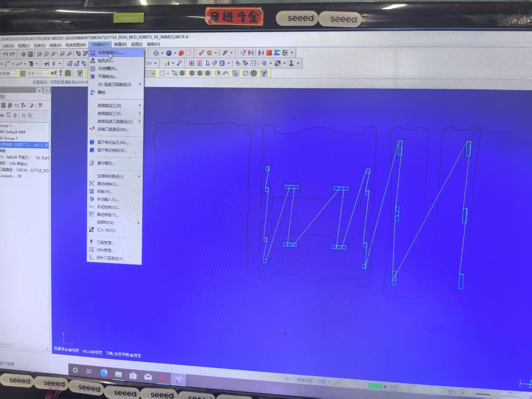Click the up-down arrows icon in operations panel
Screen dimensions: 532x399
15,115
